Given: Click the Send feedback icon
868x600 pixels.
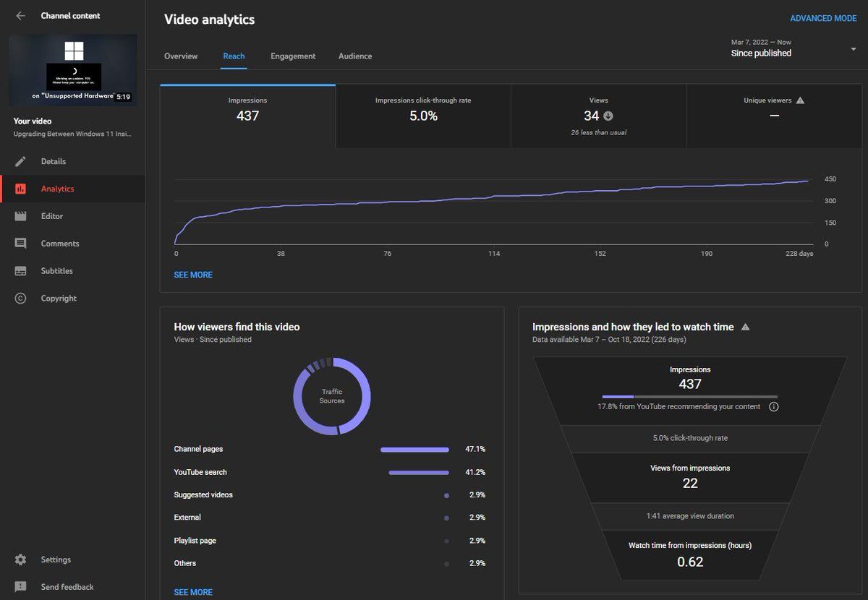Looking at the screenshot, I should pos(21,587).
